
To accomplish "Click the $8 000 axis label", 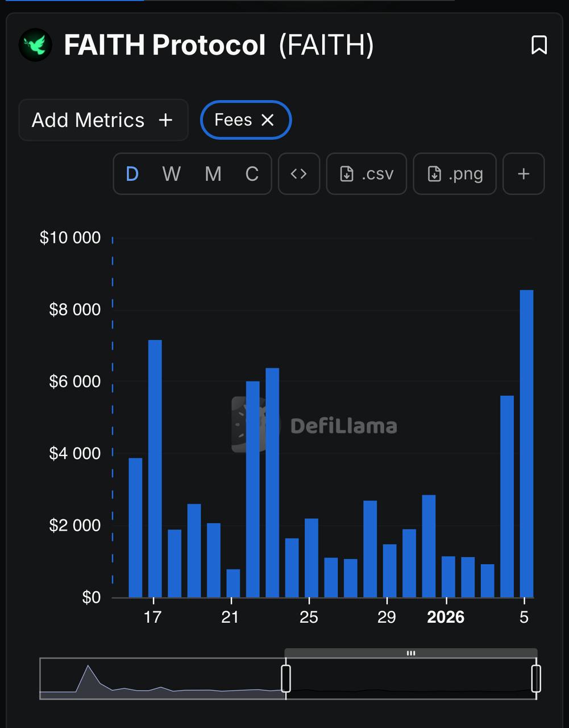I will click(74, 309).
